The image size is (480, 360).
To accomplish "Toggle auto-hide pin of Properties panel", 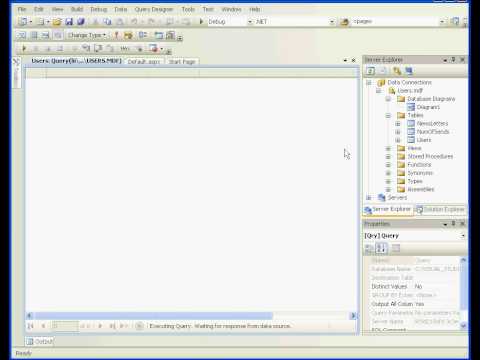I will (453, 224).
